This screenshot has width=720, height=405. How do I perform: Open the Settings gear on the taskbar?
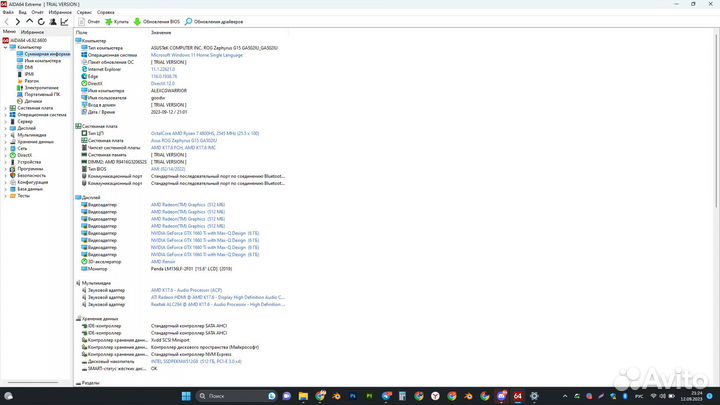[x=534, y=396]
